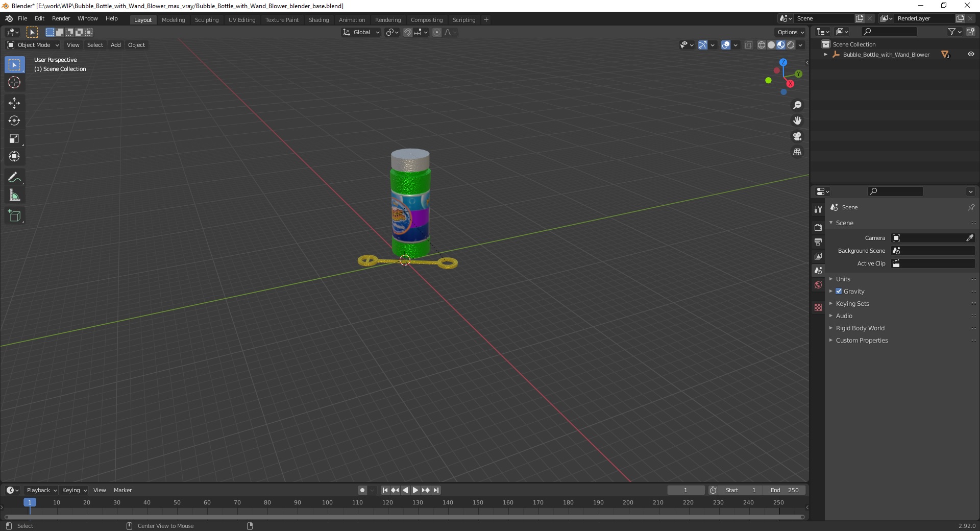
Task: Click the Start frame field
Action: (x=741, y=490)
